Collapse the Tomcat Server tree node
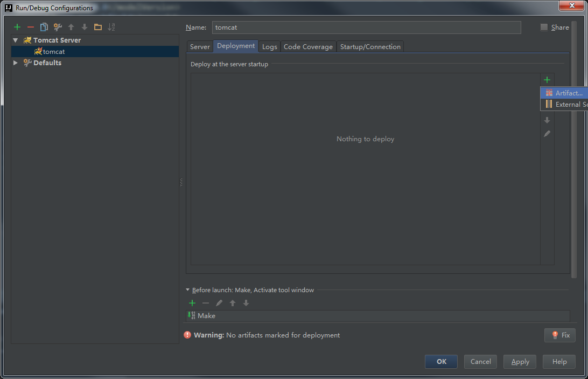 16,40
